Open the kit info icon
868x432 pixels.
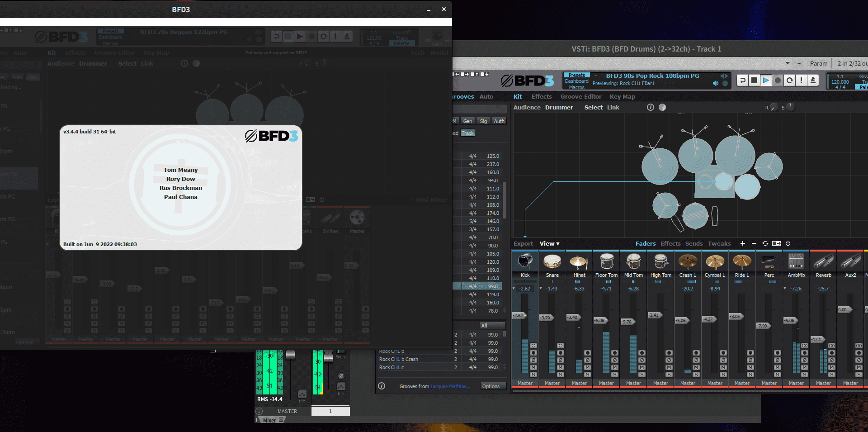click(650, 107)
